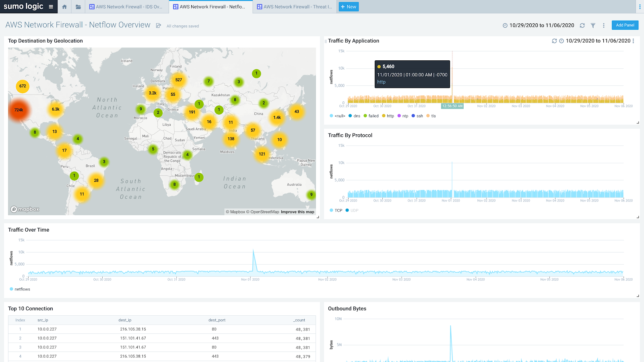Toggle the tls series in the legend

[431, 116]
